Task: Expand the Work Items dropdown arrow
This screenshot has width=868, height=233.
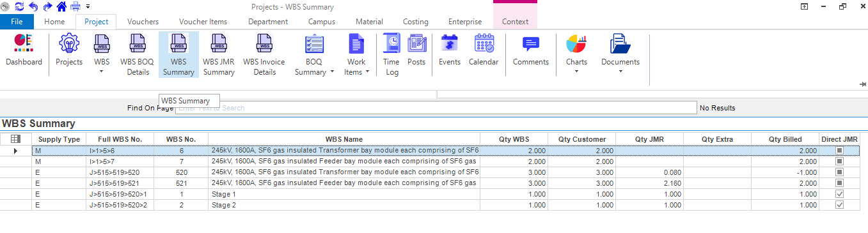Action: click(367, 72)
